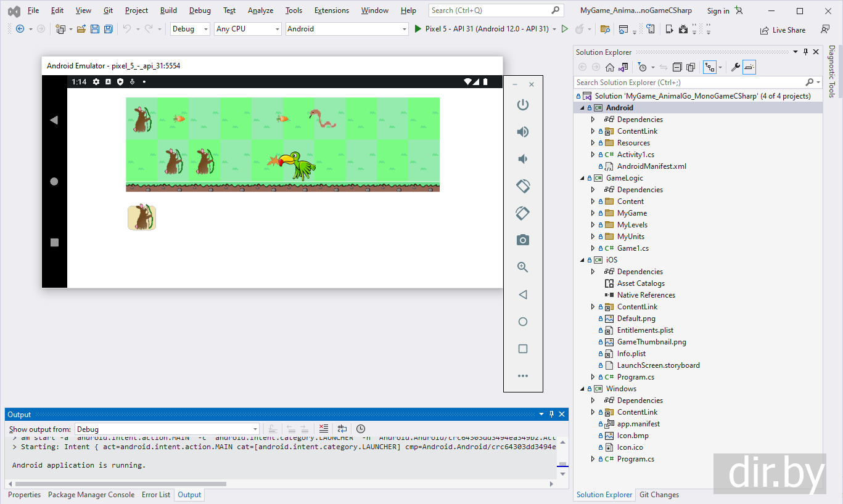
Task: Open Properties wrench icon in Solution Explorer
Action: coord(735,67)
